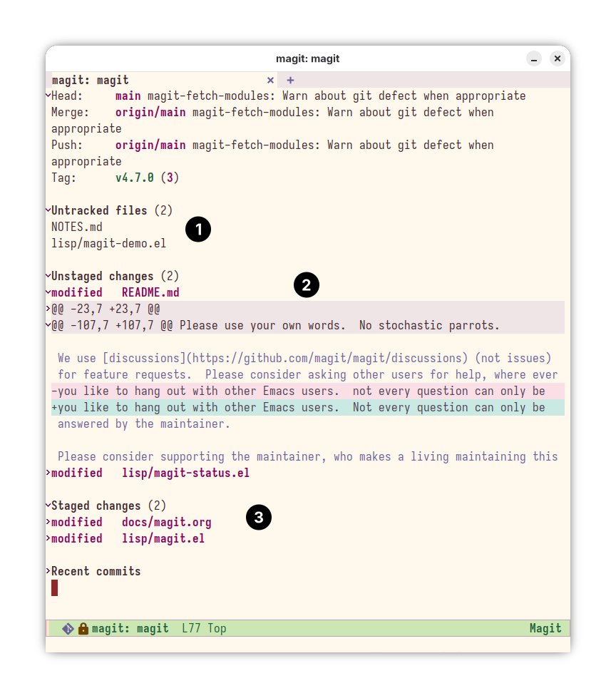Click the 'Please consider supporting' context line
The image size is (616, 698).
tap(307, 457)
